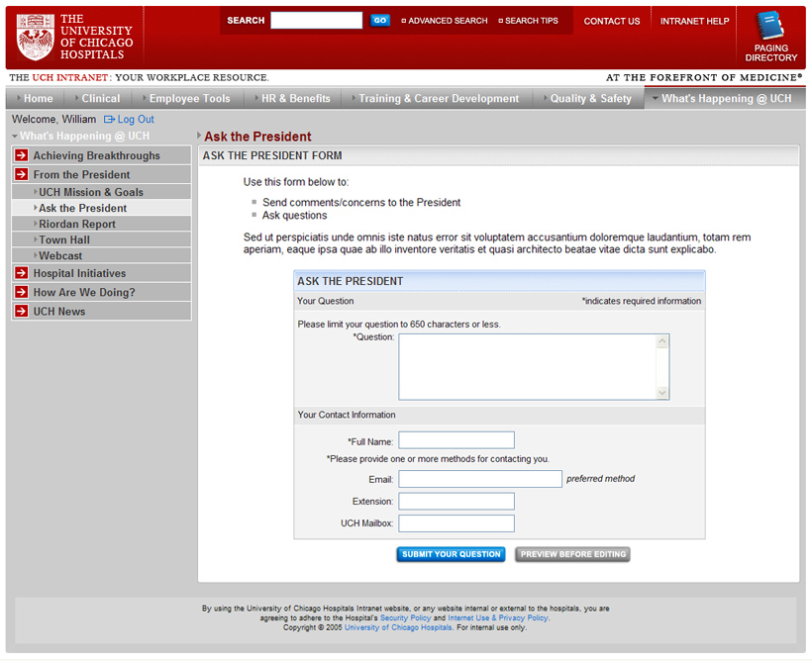Click the Ask the President page heading
This screenshot has height=661, width=812.
(257, 137)
